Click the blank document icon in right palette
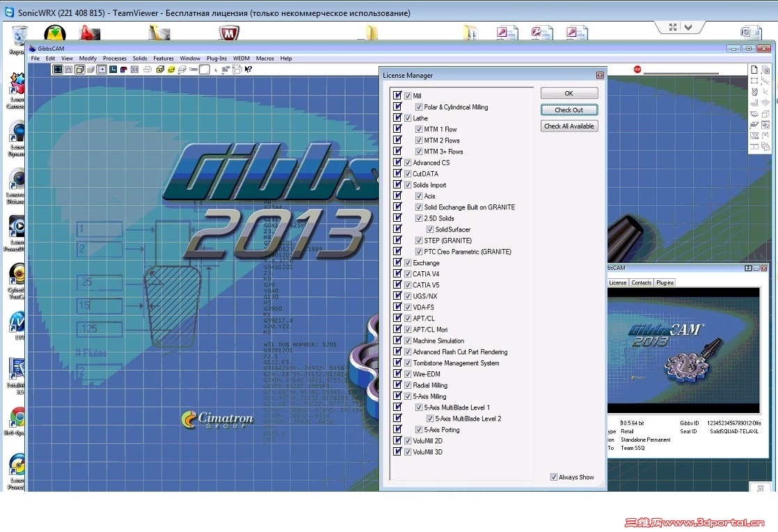This screenshot has height=532, width=778. click(754, 70)
